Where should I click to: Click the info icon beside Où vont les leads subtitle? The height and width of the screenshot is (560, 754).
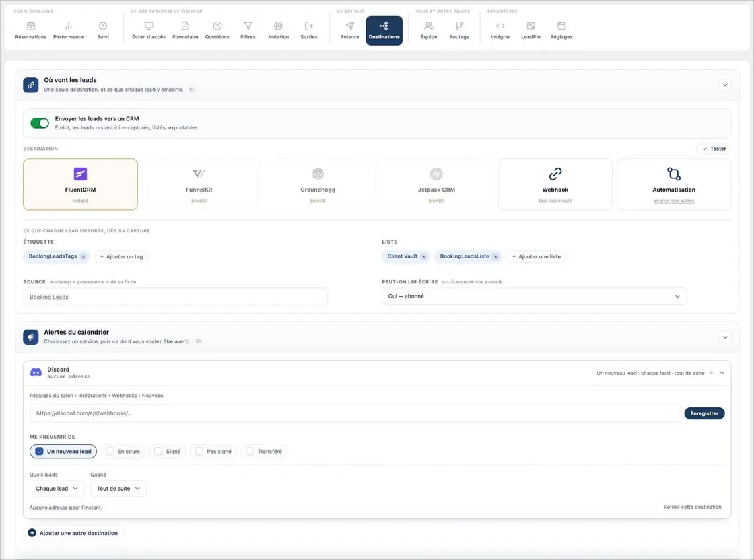191,90
